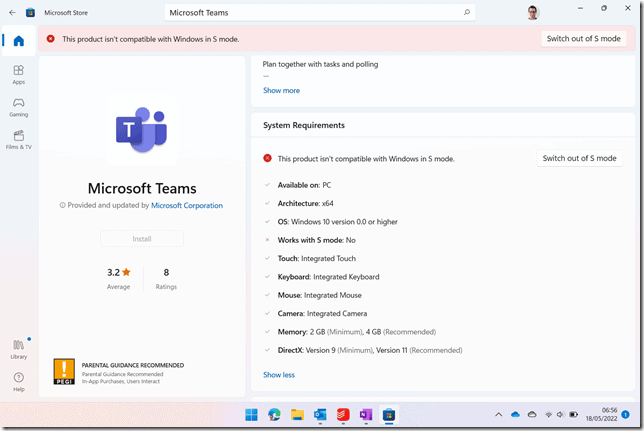Open Outlook from the taskbar

[x=320, y=415]
